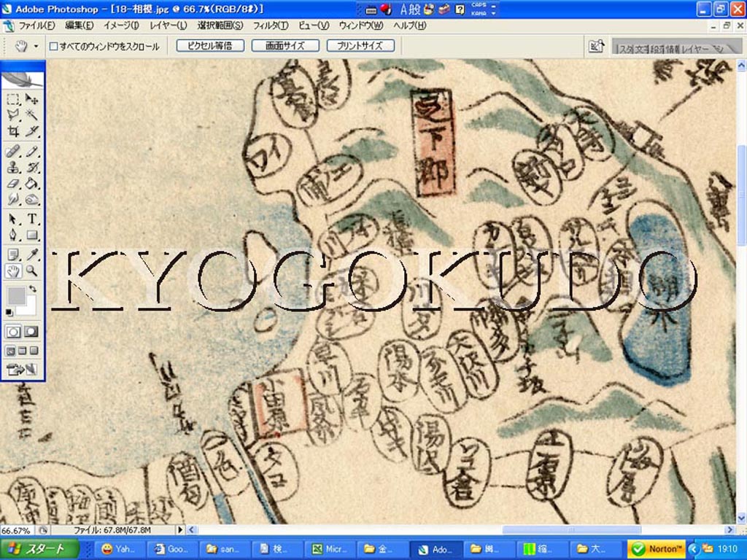747x560 pixels.
Task: Open the foreground color swatch
Action: [x=16, y=296]
